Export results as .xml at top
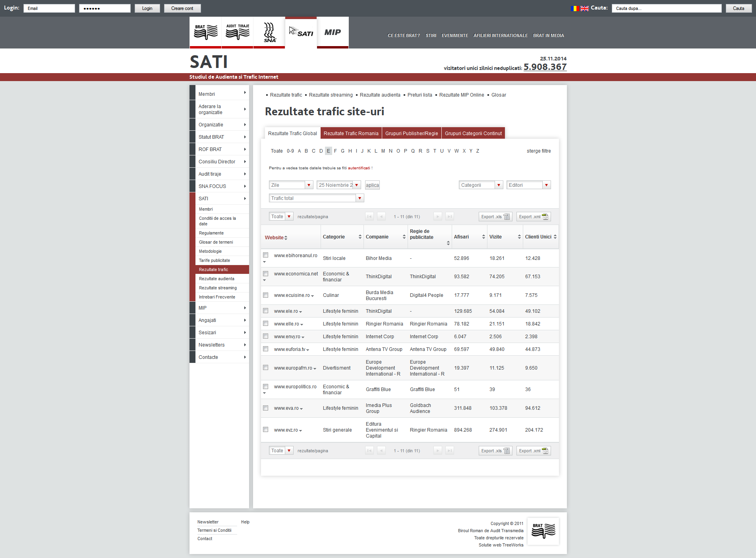The height and width of the screenshot is (558, 756). point(534,217)
